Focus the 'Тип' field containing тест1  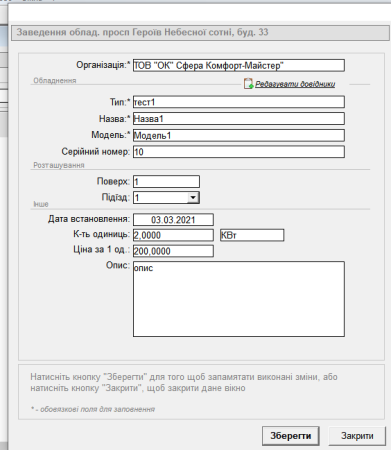[x=239, y=102]
